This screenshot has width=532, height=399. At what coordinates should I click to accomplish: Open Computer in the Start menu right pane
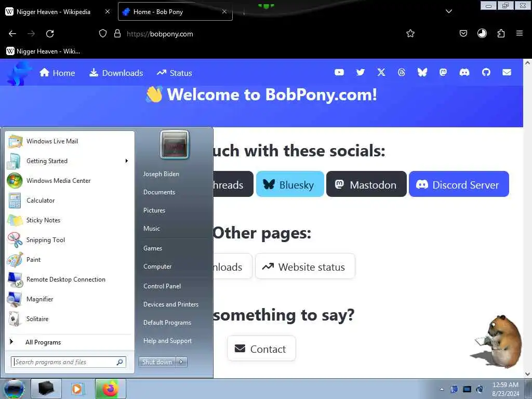coord(157,267)
